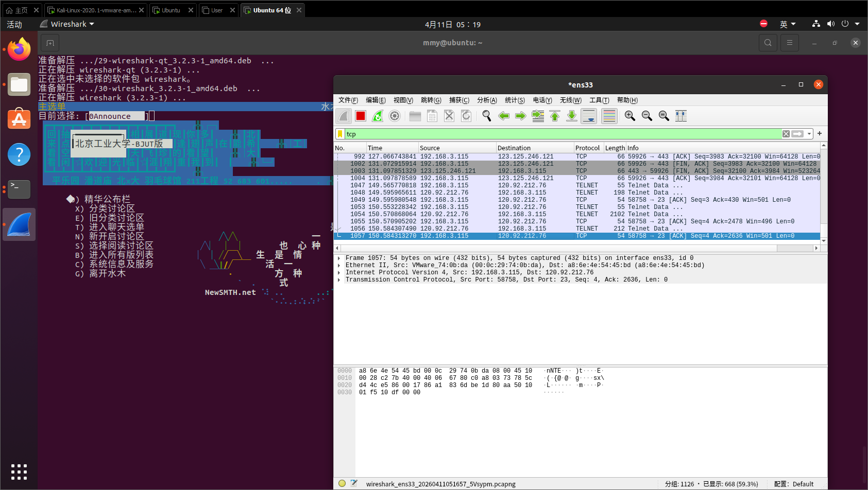Open the Wireshark app menu in top bar

tap(67, 24)
